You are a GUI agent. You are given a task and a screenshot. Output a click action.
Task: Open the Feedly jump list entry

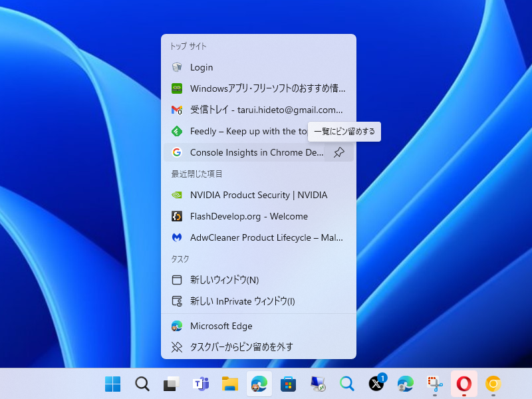click(259, 131)
